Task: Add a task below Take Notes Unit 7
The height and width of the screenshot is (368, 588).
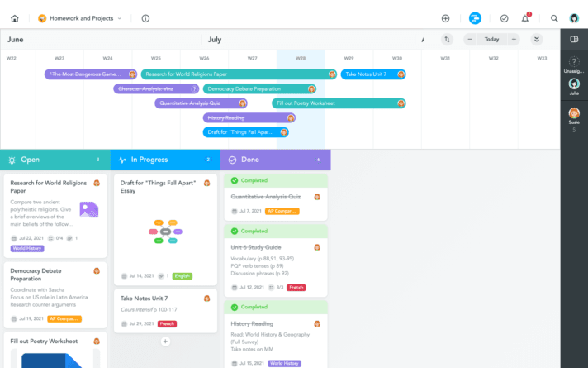Action: tap(165, 341)
